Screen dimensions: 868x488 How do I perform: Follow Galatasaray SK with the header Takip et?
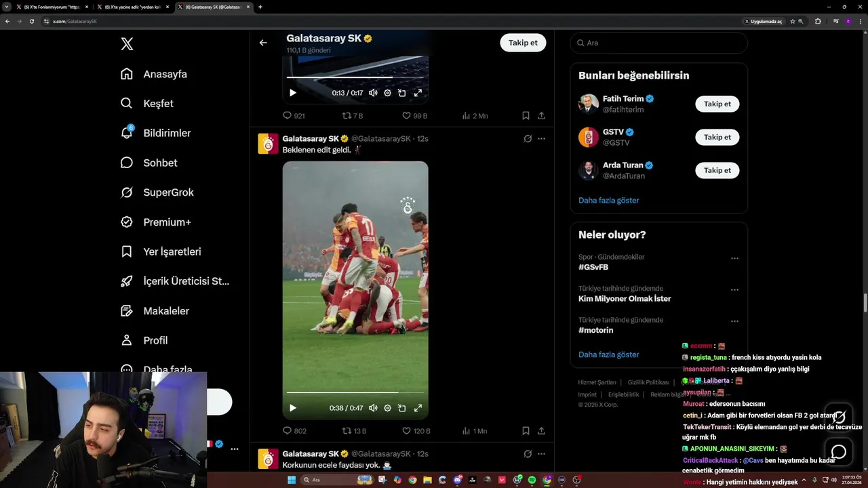click(x=523, y=43)
